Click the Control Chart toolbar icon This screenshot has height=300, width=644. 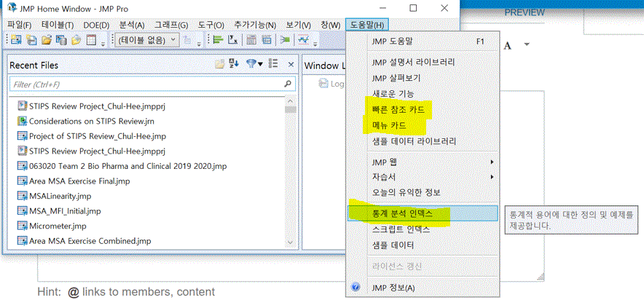click(304, 40)
